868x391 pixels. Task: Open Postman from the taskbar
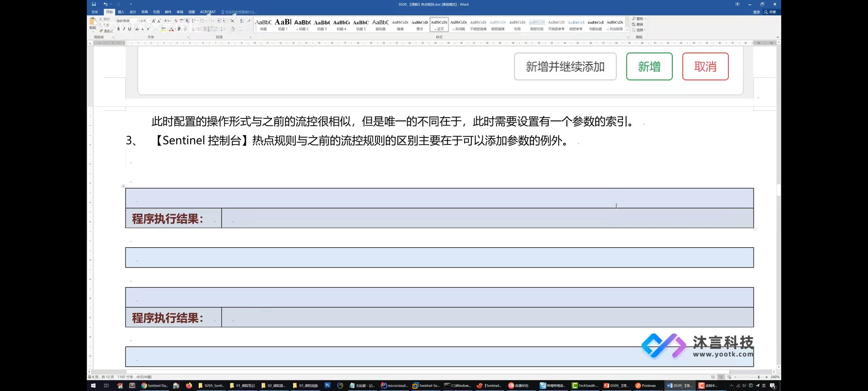[646, 386]
